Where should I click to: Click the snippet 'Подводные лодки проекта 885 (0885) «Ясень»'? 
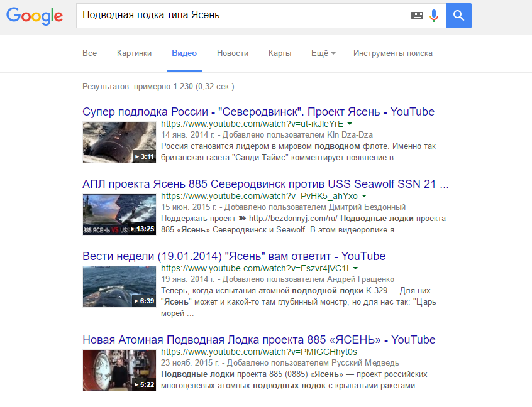pyautogui.click(x=294, y=380)
